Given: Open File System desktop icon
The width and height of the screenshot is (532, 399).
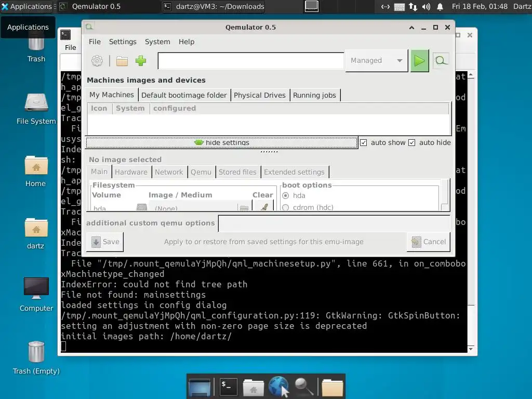Looking at the screenshot, I should (36, 109).
